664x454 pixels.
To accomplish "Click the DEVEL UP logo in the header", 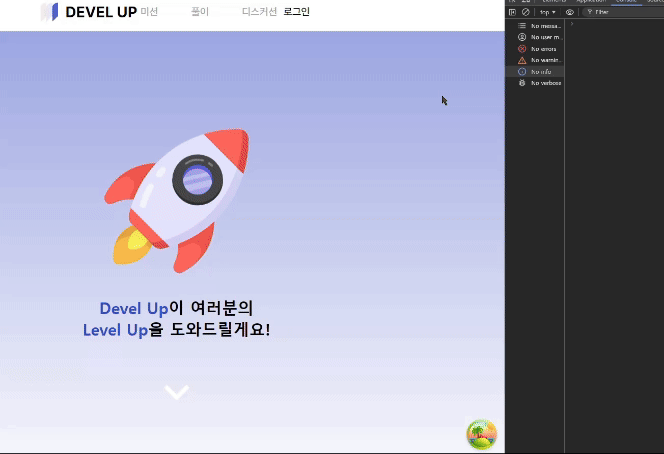I will [89, 12].
